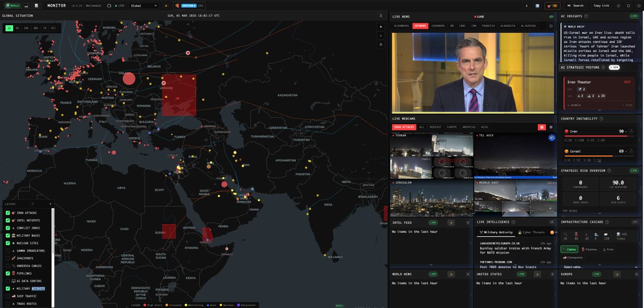Pin the Global Situation map panel

click(x=380, y=16)
